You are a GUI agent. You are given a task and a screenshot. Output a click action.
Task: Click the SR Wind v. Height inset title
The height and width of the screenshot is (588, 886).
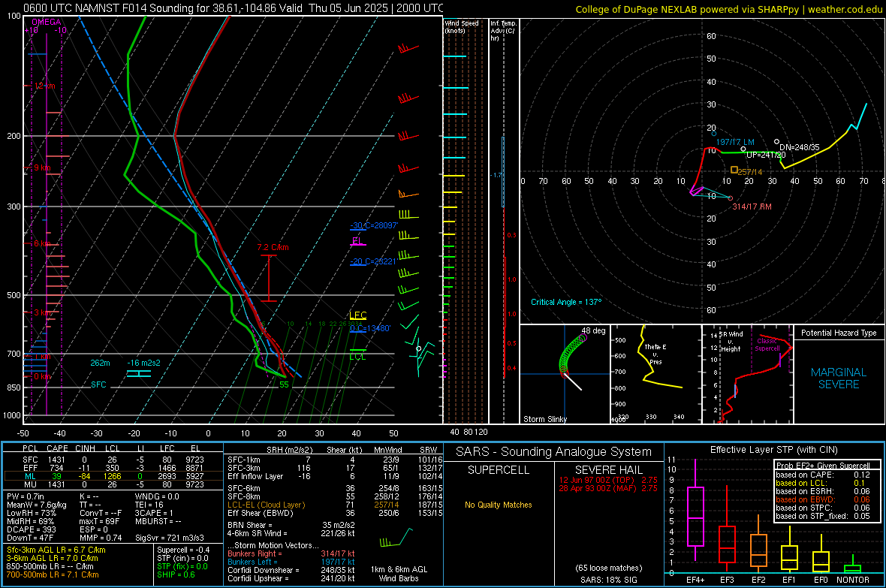(731, 342)
